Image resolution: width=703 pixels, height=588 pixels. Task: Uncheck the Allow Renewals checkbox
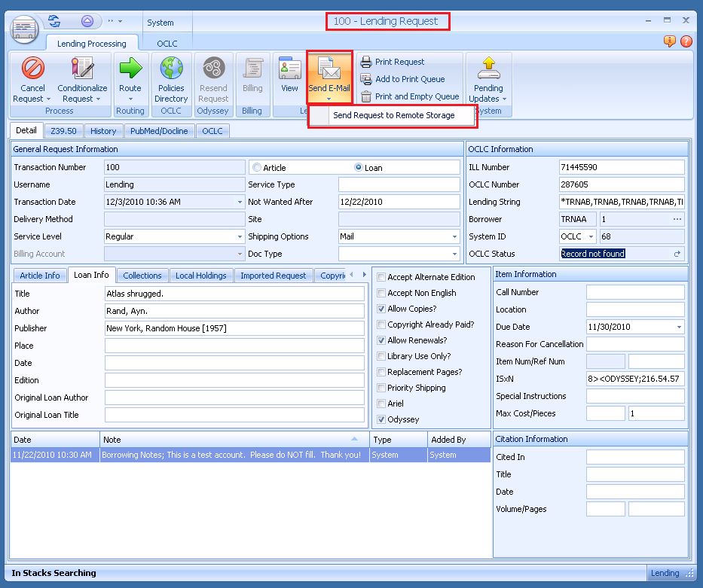coord(381,340)
